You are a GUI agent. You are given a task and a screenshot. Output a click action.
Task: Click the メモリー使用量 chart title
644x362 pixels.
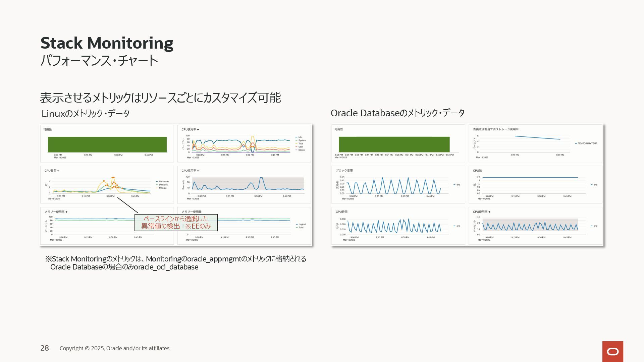192,212
